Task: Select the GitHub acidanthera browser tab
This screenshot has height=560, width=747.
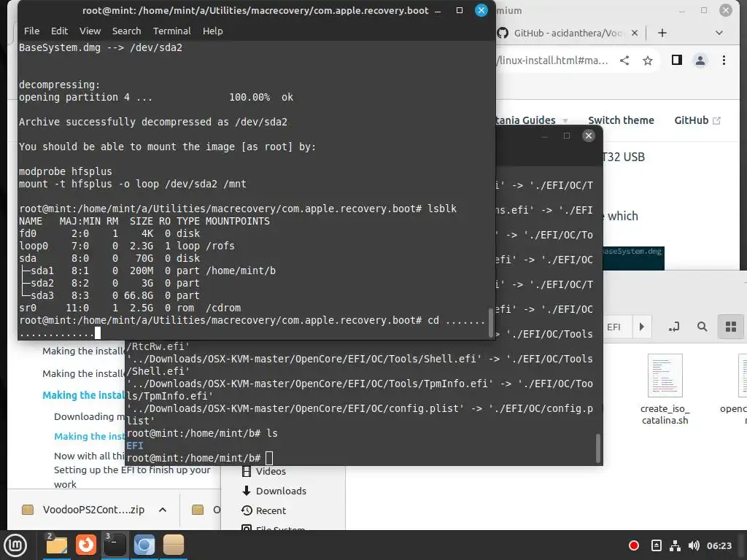Action: (567, 33)
